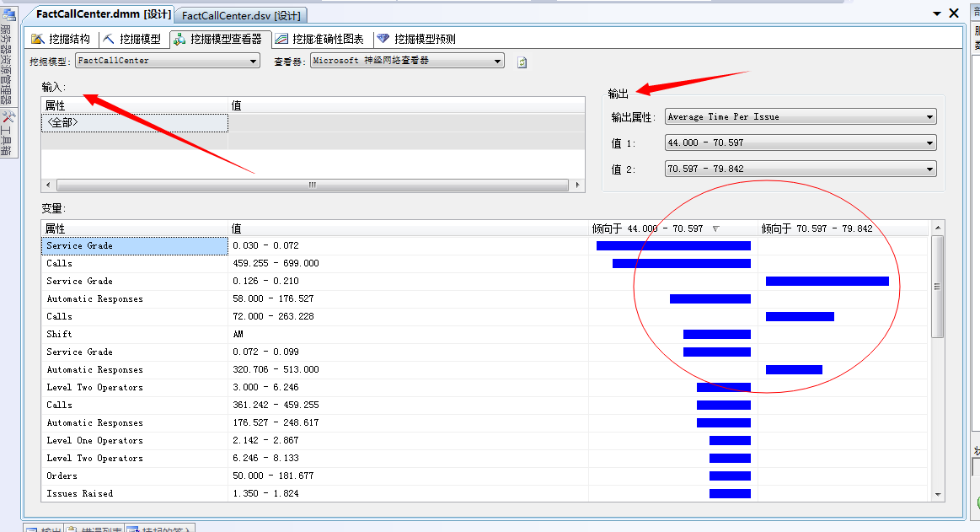The height and width of the screenshot is (532, 980).
Task: Select the <全部> input attribute cell
Action: click(x=134, y=122)
